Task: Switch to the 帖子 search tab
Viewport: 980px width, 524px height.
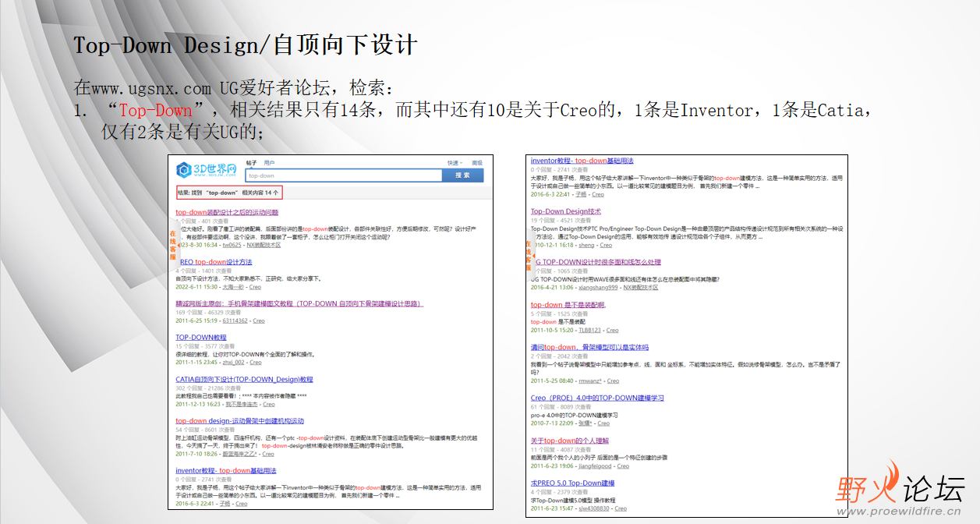Action: click(x=251, y=163)
